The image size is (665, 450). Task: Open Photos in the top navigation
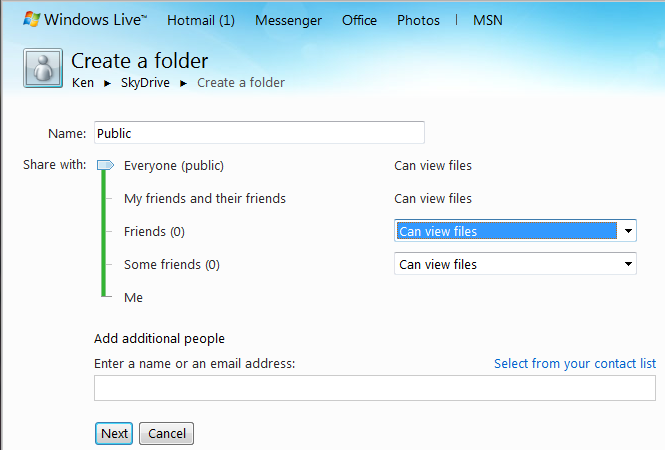coord(418,20)
